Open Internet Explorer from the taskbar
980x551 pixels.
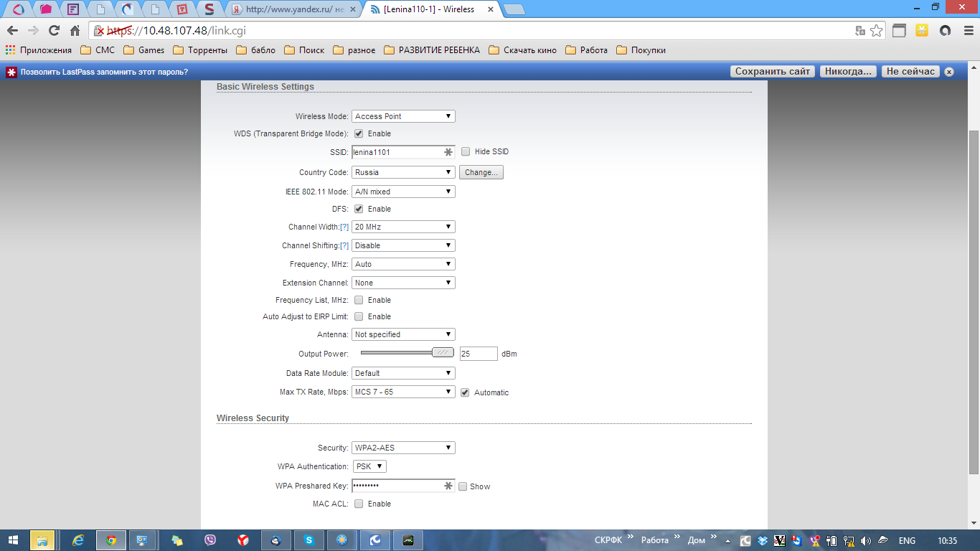(78, 540)
